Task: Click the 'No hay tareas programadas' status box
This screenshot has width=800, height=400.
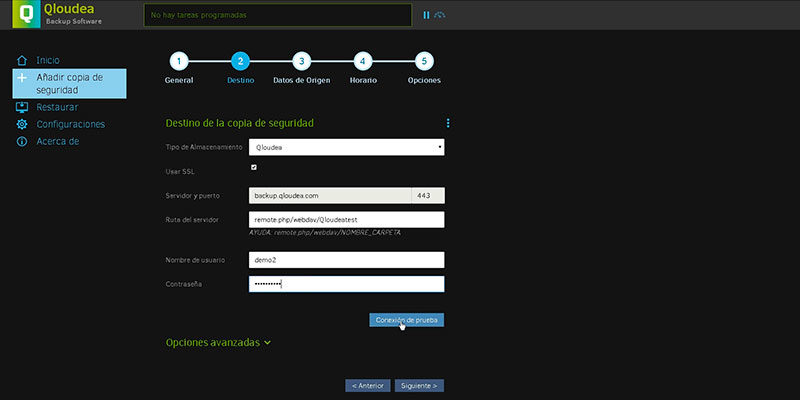Action: pos(278,15)
